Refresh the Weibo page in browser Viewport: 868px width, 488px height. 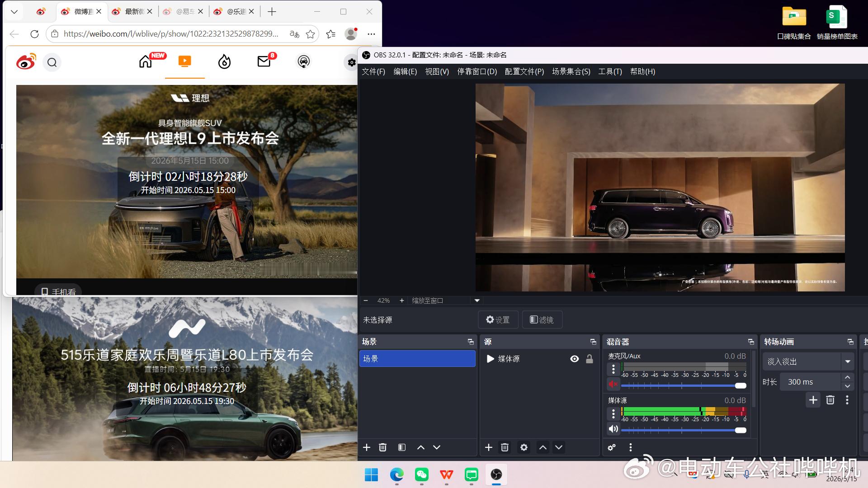click(x=34, y=34)
